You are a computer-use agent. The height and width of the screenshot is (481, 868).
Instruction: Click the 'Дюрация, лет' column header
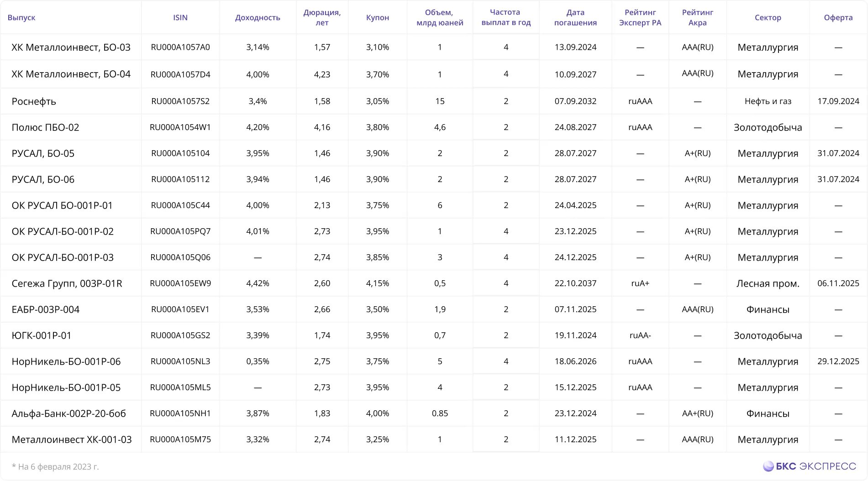pyautogui.click(x=322, y=17)
